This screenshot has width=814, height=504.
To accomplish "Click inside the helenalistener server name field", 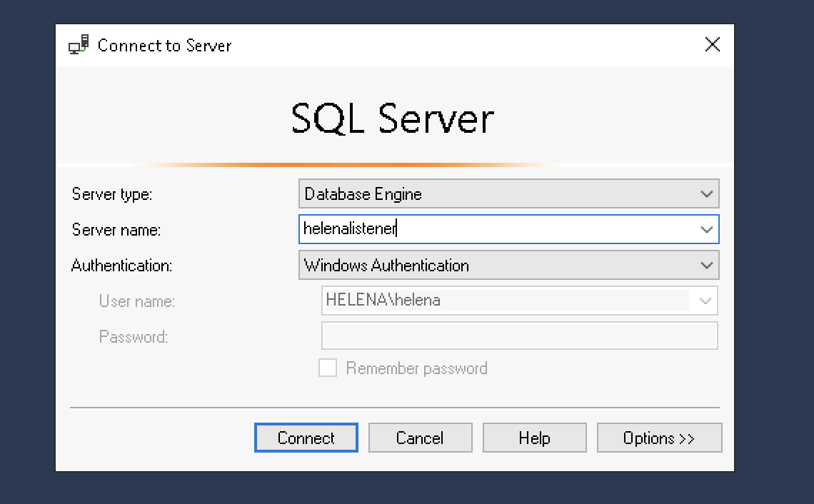I will [493, 230].
